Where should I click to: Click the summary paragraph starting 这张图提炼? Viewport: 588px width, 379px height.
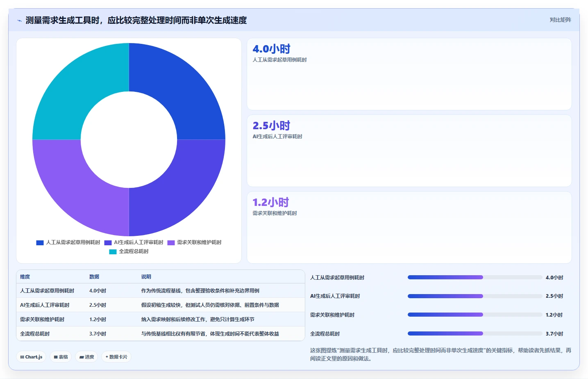click(440, 354)
